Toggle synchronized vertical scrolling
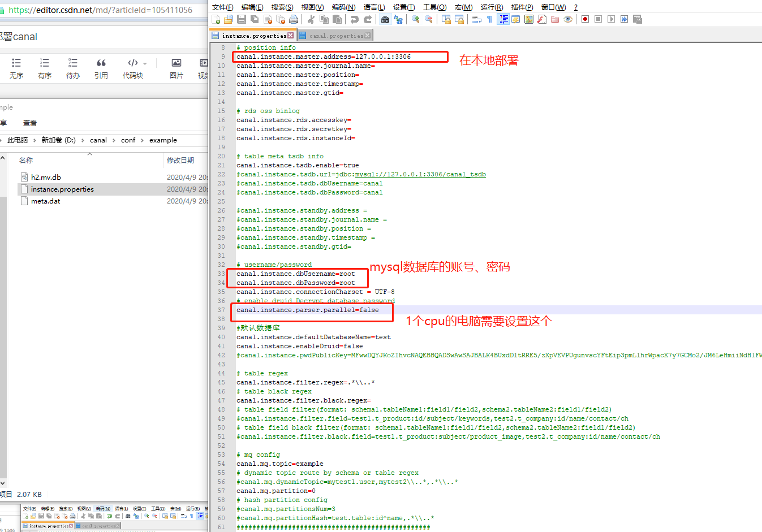762x532 pixels. [446, 19]
